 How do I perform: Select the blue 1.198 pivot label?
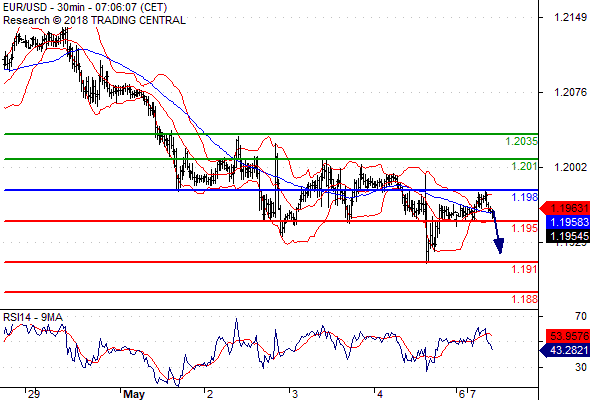pos(525,197)
